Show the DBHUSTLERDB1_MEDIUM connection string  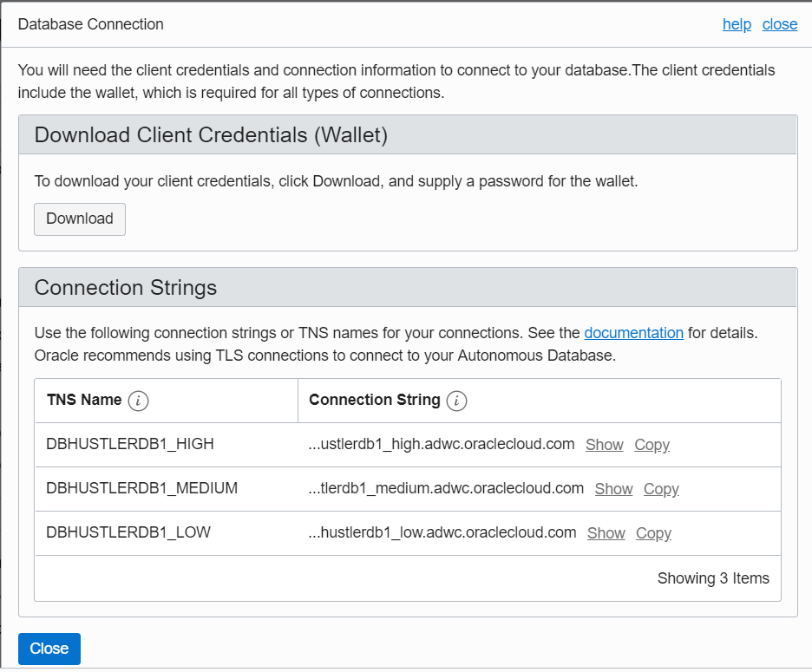point(613,489)
